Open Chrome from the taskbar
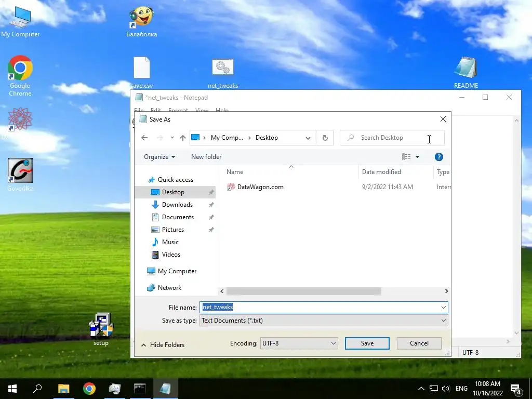This screenshot has height=399, width=532. pos(89,389)
